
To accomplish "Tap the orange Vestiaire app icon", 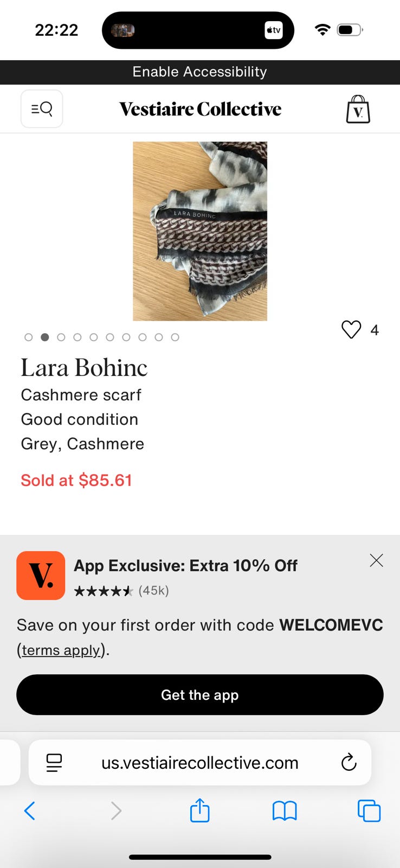I will click(41, 576).
